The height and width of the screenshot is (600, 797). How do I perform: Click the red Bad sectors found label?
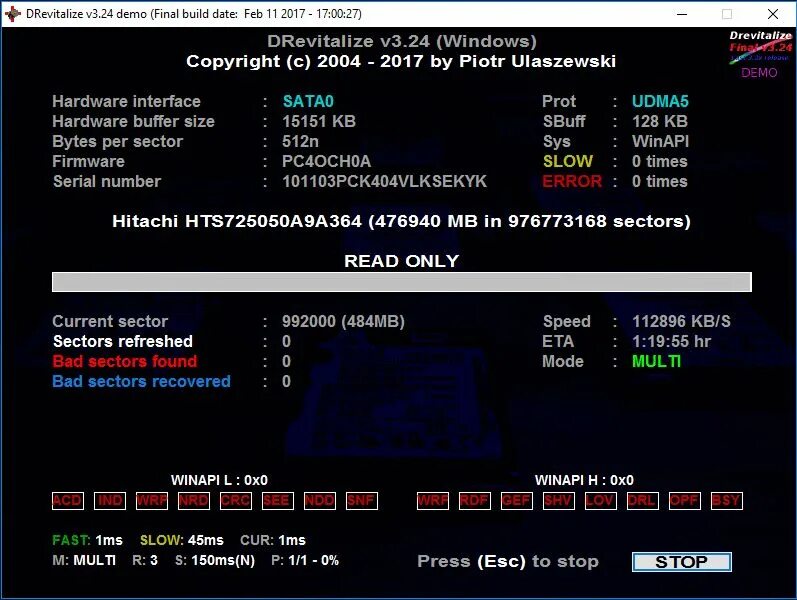point(125,362)
